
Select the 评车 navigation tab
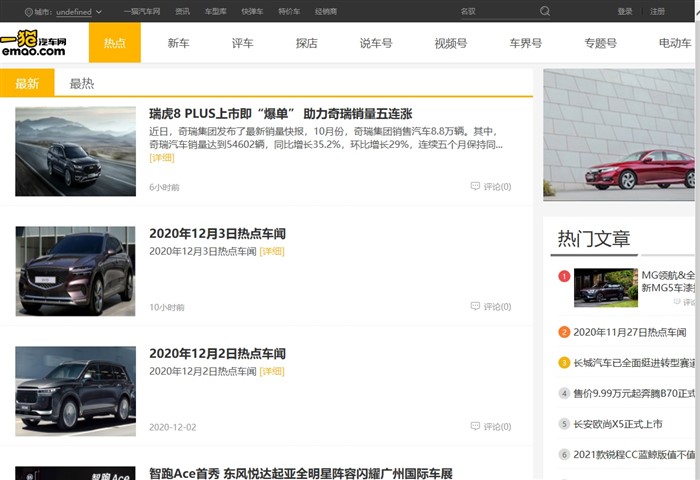242,43
